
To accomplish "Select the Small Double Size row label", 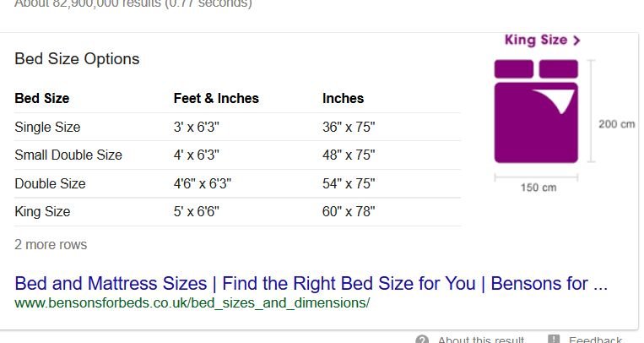I will pyautogui.click(x=68, y=155).
